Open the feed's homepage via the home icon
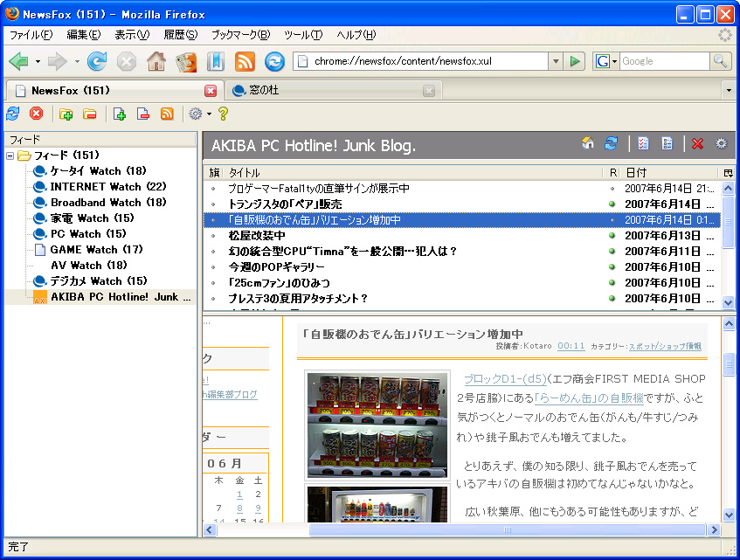Viewport: 740px width, 560px height. coord(588,143)
